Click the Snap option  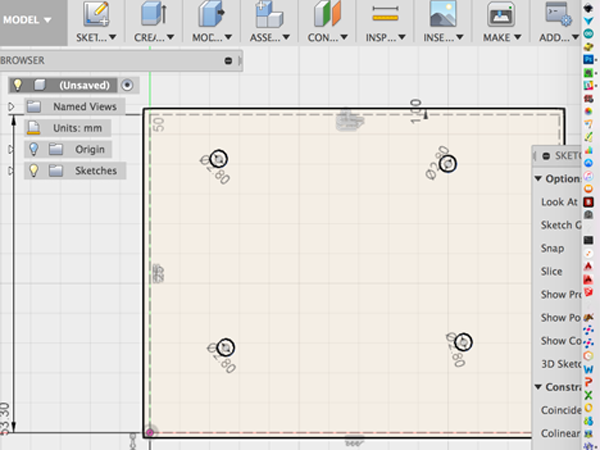[552, 248]
